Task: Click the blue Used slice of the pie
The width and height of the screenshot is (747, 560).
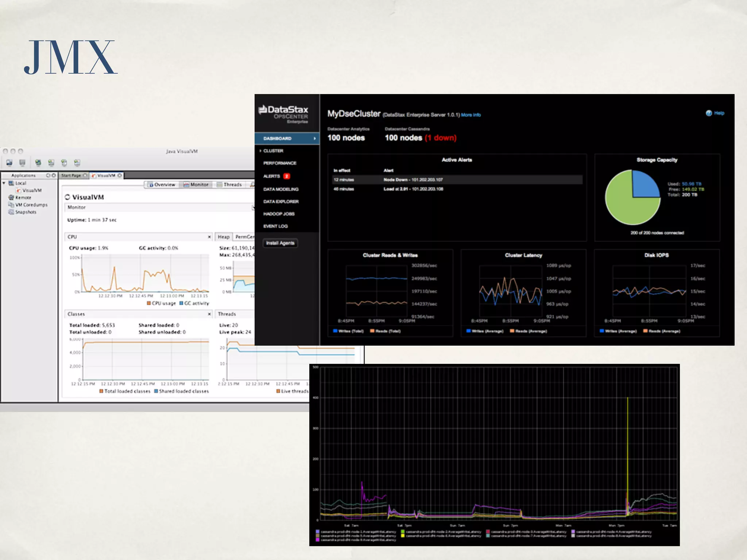Action: point(645,185)
